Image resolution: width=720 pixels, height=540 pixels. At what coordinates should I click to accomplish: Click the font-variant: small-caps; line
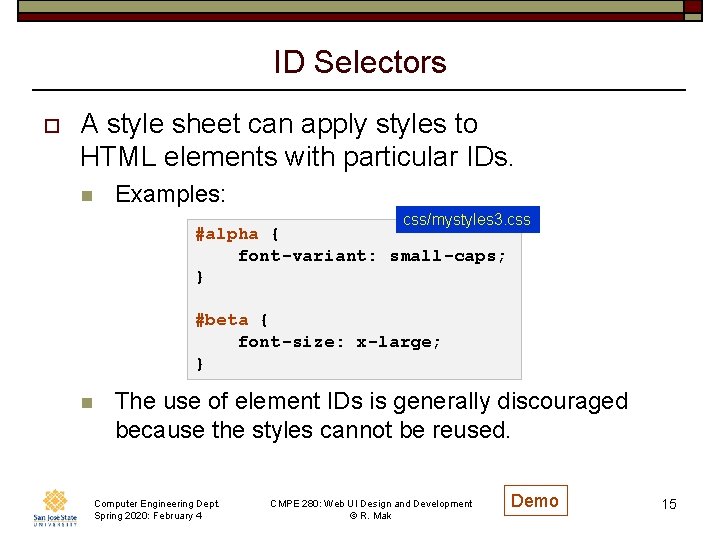coord(371,256)
